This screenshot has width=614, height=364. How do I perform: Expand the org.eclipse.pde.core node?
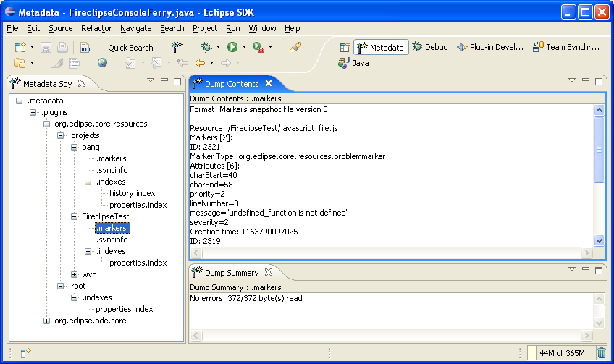point(46,321)
